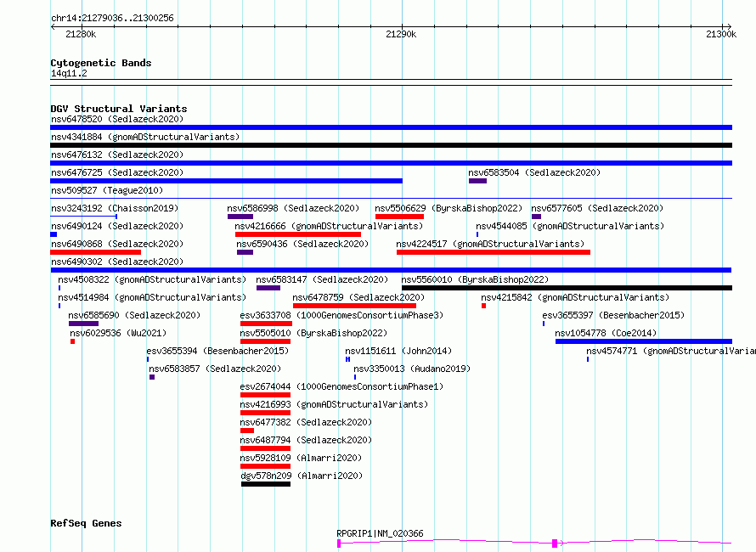The height and width of the screenshot is (552, 756).
Task: Click the RPGRIP1 magenta exon block after 21290k
Action: (555, 544)
